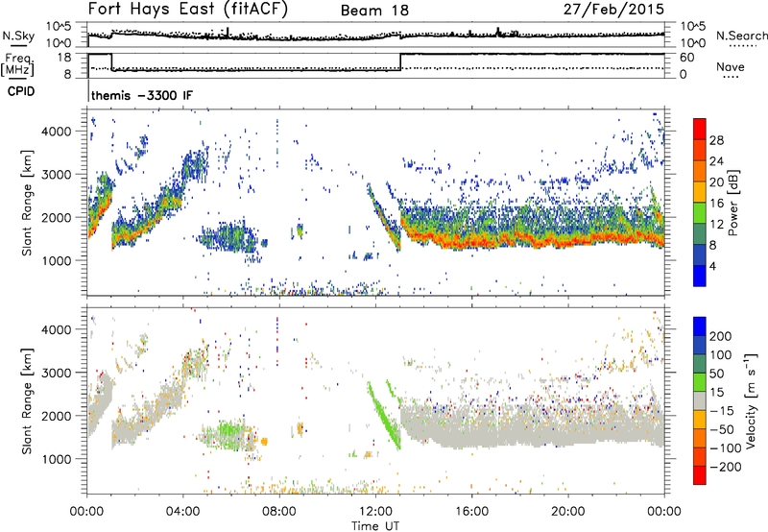Select the 'CPID' row label

pyautogui.click(x=21, y=91)
